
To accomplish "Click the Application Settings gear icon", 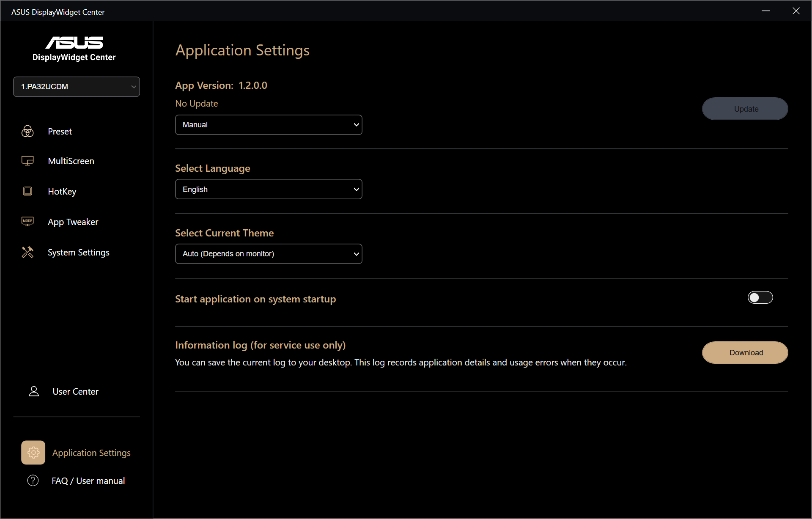I will coord(33,453).
